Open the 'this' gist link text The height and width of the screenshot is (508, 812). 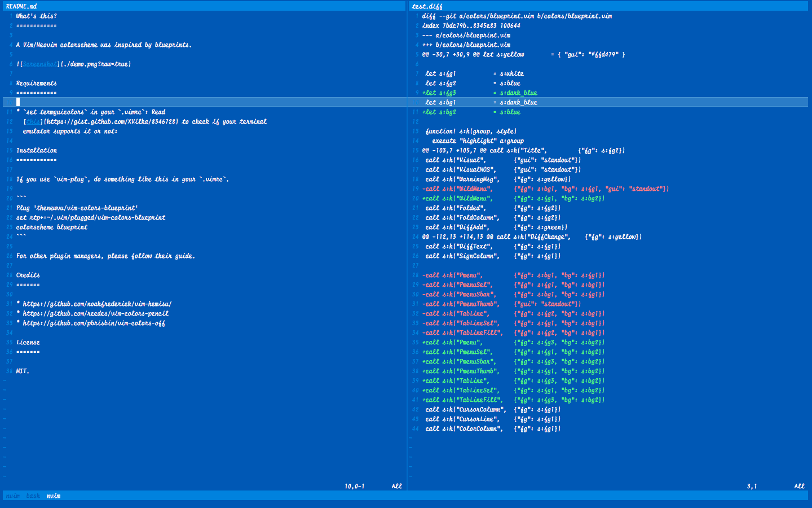(33, 121)
